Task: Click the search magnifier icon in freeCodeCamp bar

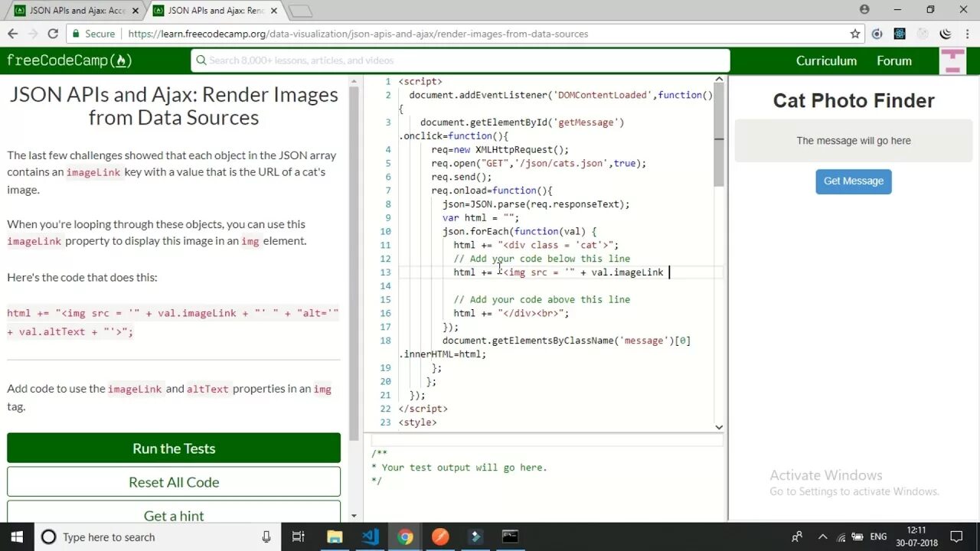Action: [x=201, y=60]
